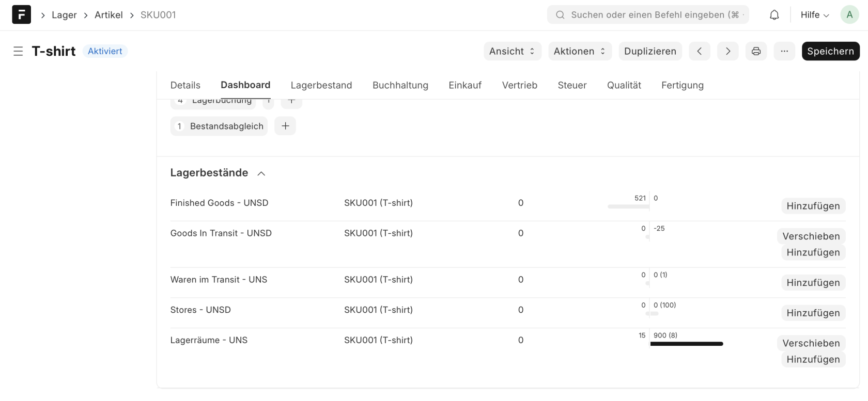868x401 pixels.
Task: Click the Speichern button
Action: coord(830,51)
